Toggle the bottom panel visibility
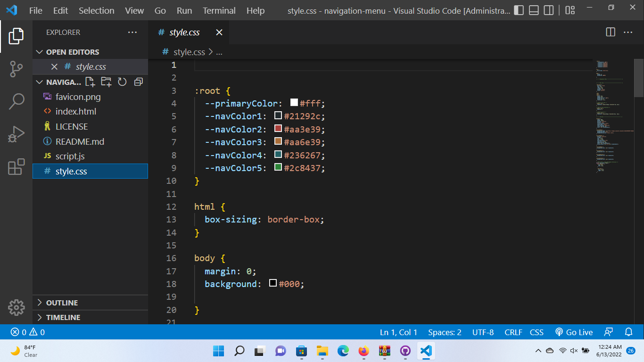 (534, 10)
